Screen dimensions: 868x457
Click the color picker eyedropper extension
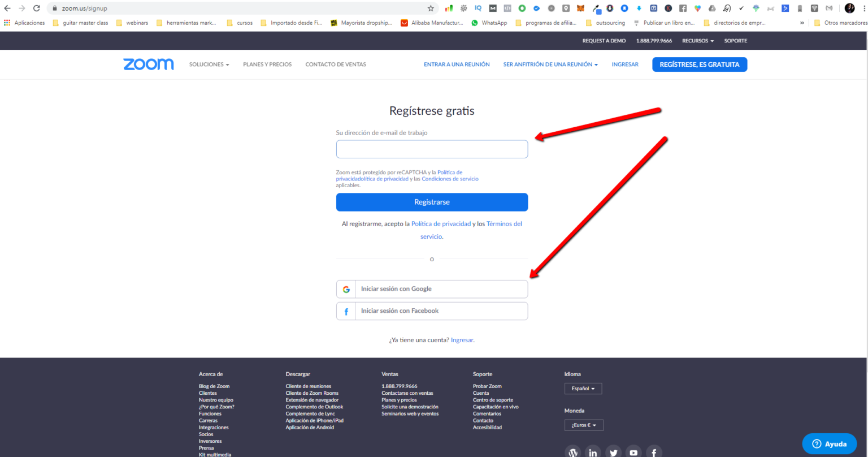point(596,9)
